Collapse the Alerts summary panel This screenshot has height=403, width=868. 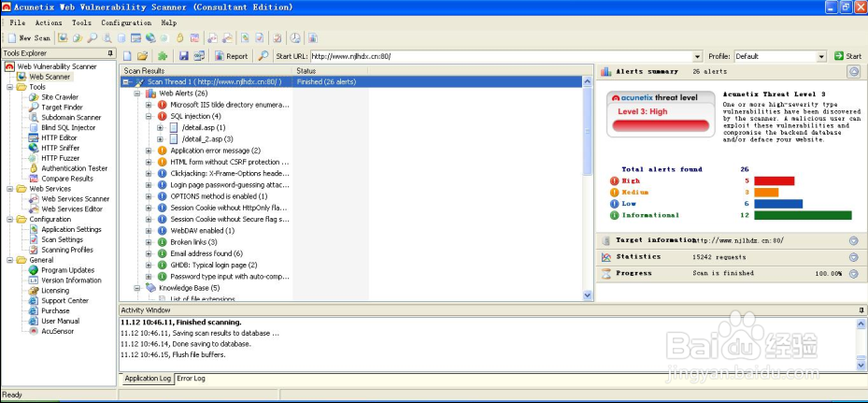(x=854, y=71)
